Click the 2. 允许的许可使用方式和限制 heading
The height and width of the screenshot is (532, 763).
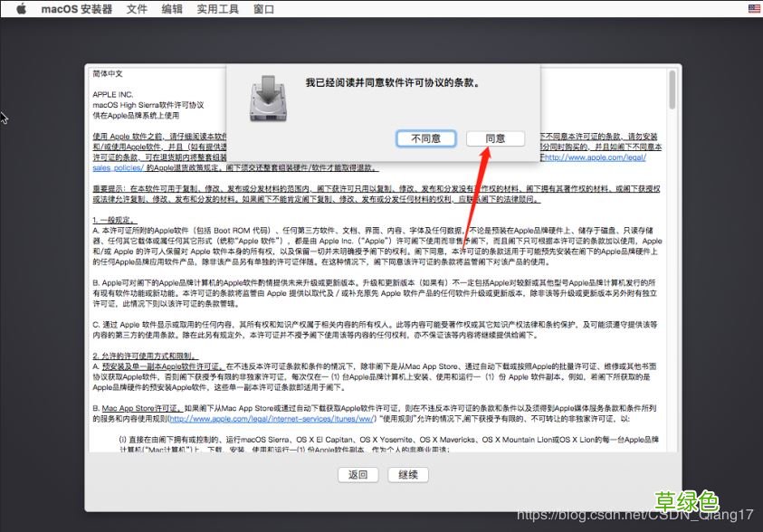click(x=145, y=356)
